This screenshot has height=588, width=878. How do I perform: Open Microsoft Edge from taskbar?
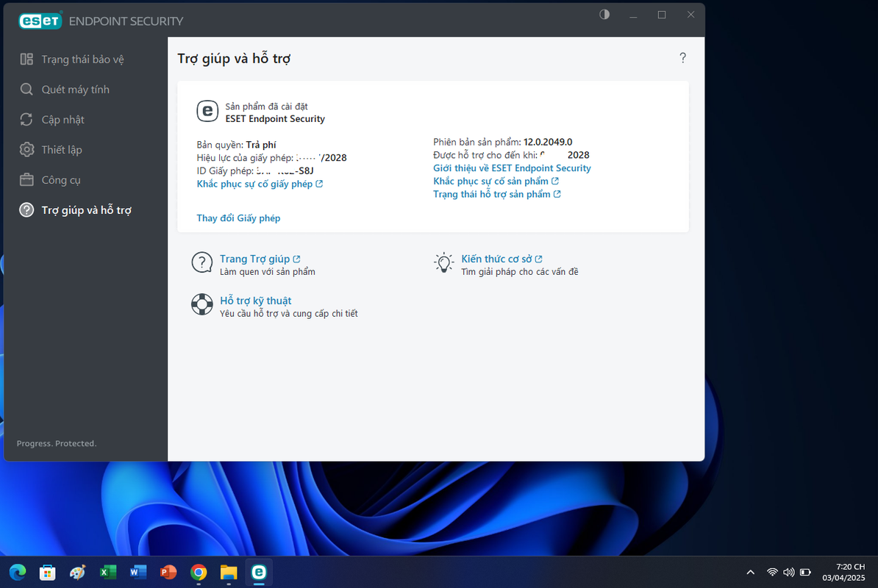tap(18, 573)
